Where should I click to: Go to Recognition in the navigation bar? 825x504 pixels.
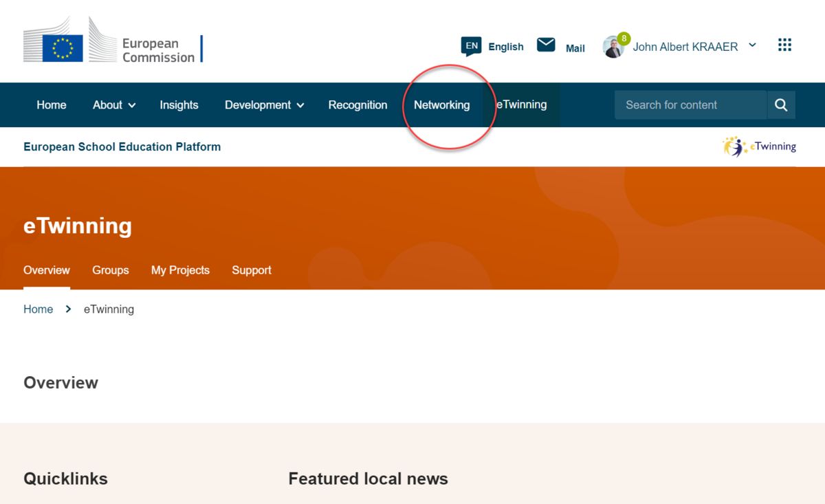point(357,105)
